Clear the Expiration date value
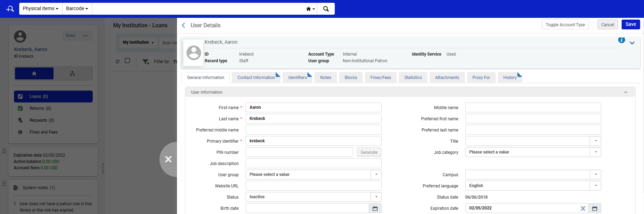The width and height of the screenshot is (644, 214). tap(583, 208)
